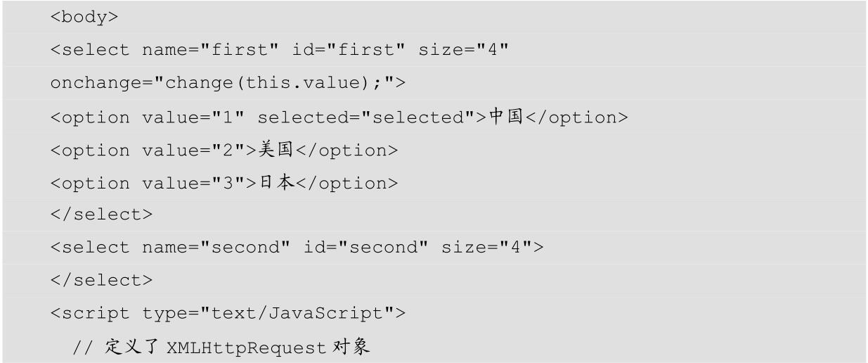868x363 pixels.
Task: Click the XMLHttpRequest comment line
Action: coord(221,346)
